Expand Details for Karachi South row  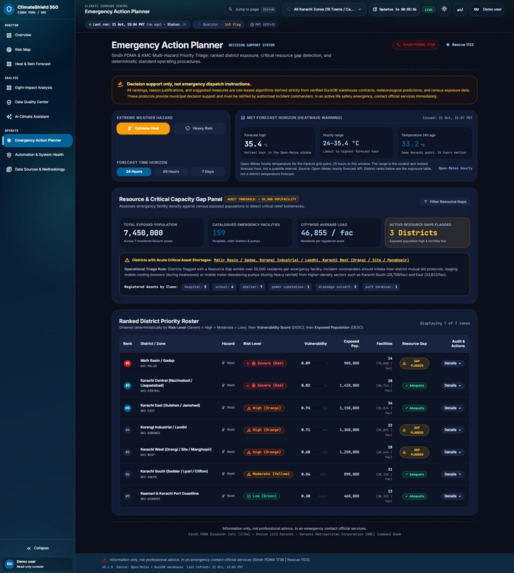click(452, 474)
